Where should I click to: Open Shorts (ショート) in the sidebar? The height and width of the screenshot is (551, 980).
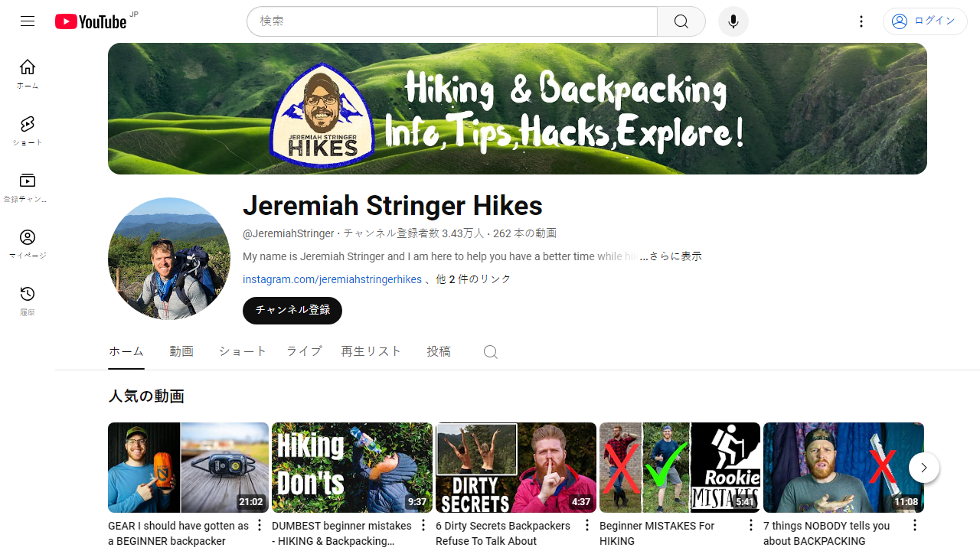(x=28, y=131)
